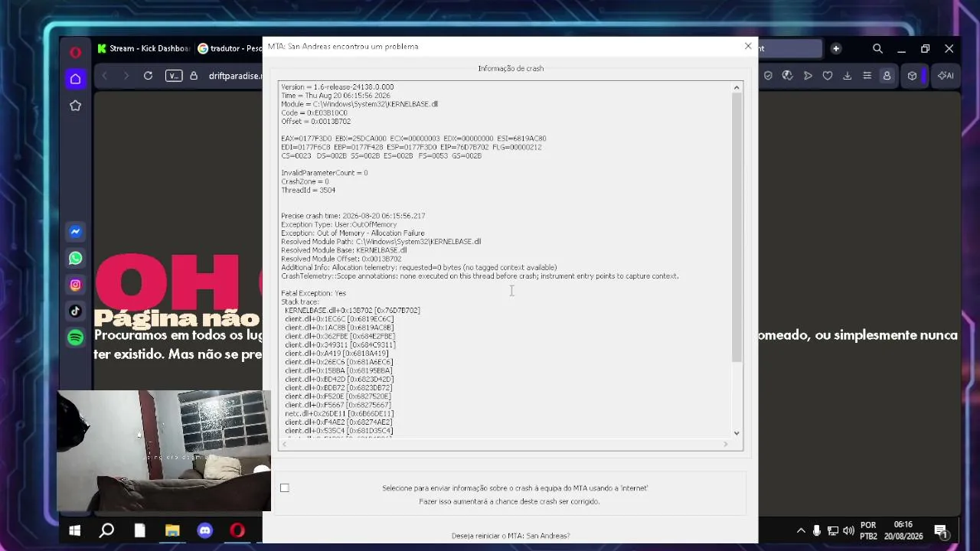
Task: Click the 'Exception Type: User:OutOfMemory' line
Action: click(x=338, y=224)
